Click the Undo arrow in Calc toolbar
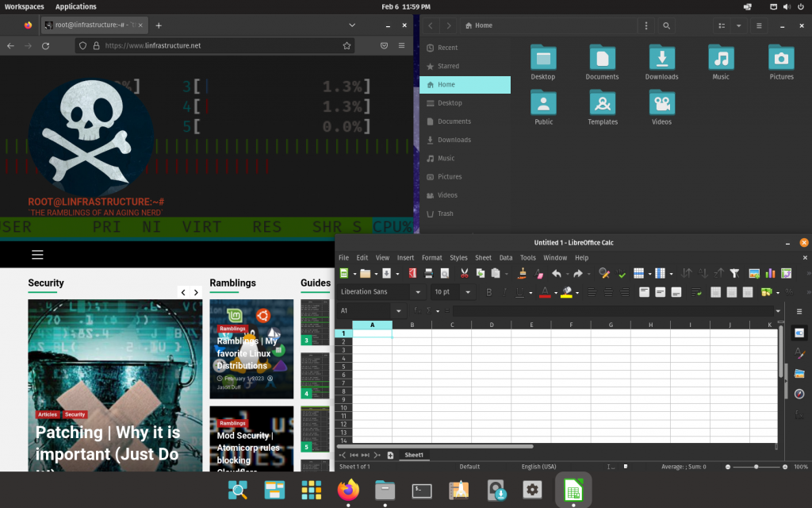The height and width of the screenshot is (508, 812). point(557,273)
